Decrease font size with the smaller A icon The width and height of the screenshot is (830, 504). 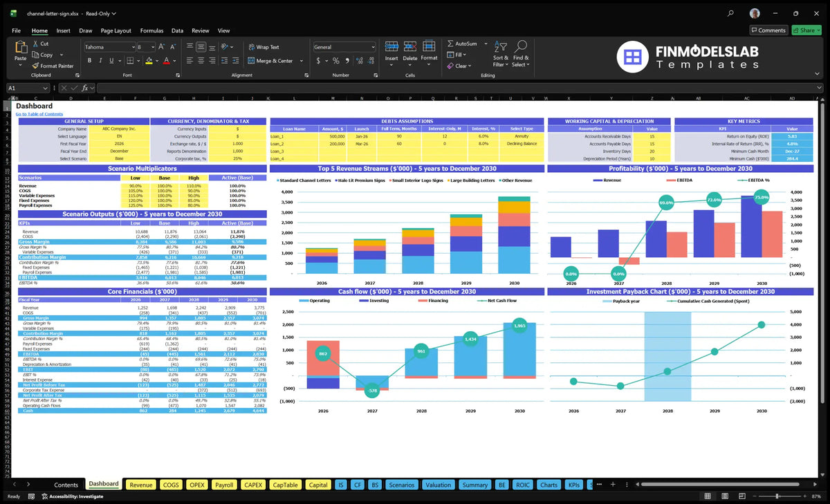coord(172,47)
